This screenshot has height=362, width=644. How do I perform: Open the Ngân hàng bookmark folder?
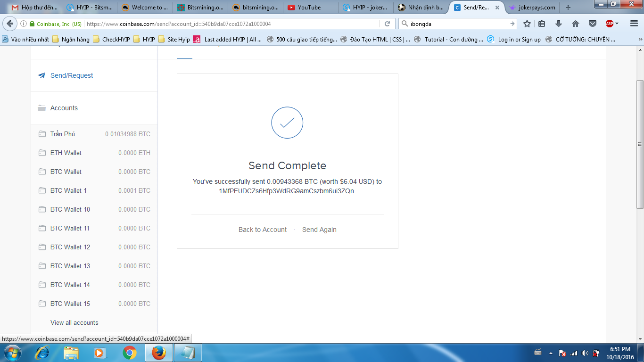[71, 40]
